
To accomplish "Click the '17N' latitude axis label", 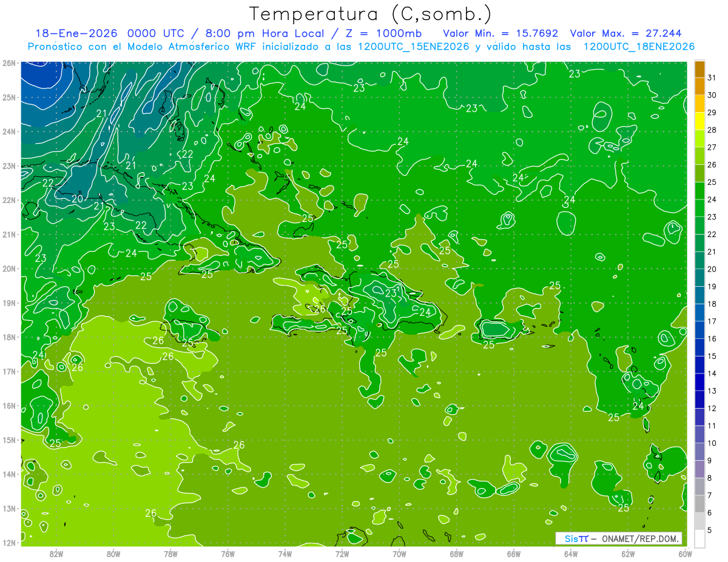I will (8, 371).
